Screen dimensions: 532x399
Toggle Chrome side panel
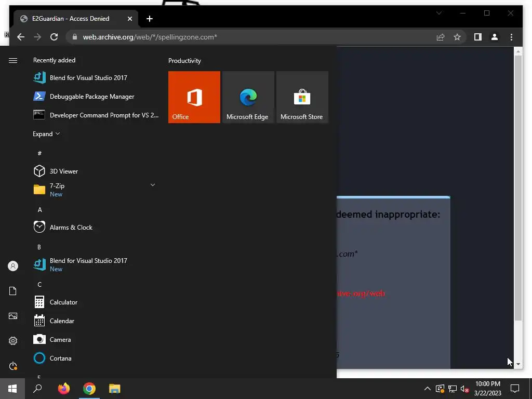478,37
